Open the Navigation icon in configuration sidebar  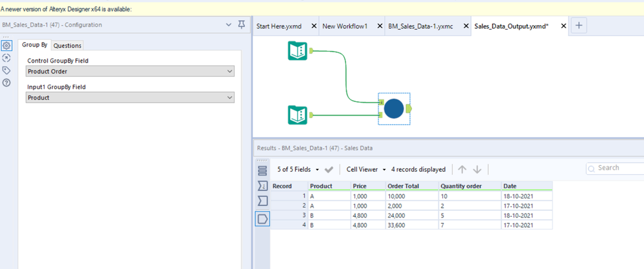(6, 58)
